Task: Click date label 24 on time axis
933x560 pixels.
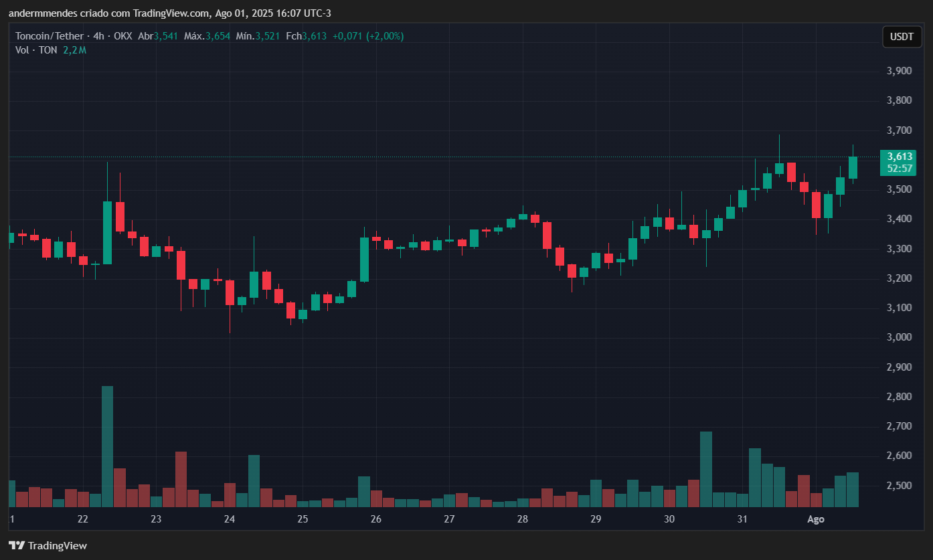Action: click(230, 519)
